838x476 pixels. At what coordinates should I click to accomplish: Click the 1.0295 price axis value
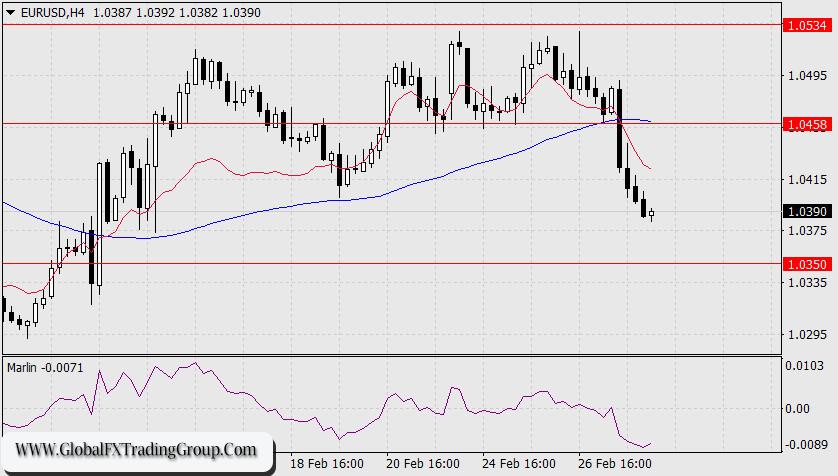[807, 334]
